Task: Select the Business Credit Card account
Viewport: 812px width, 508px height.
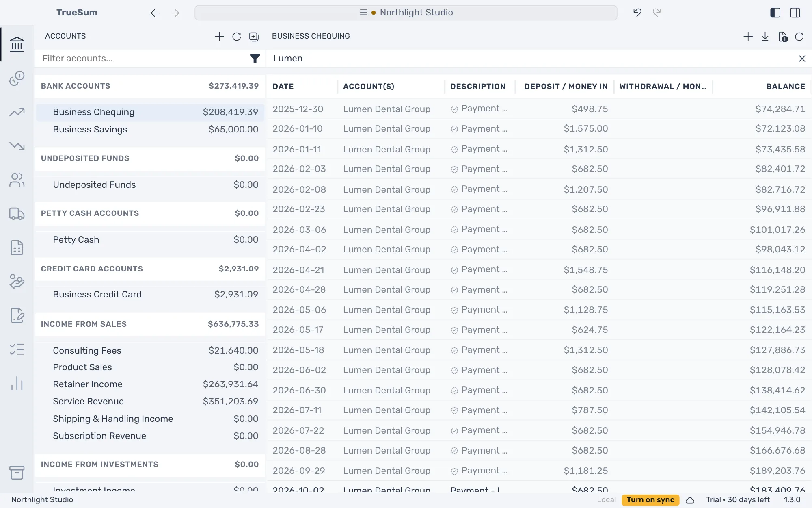Action: (x=150, y=295)
